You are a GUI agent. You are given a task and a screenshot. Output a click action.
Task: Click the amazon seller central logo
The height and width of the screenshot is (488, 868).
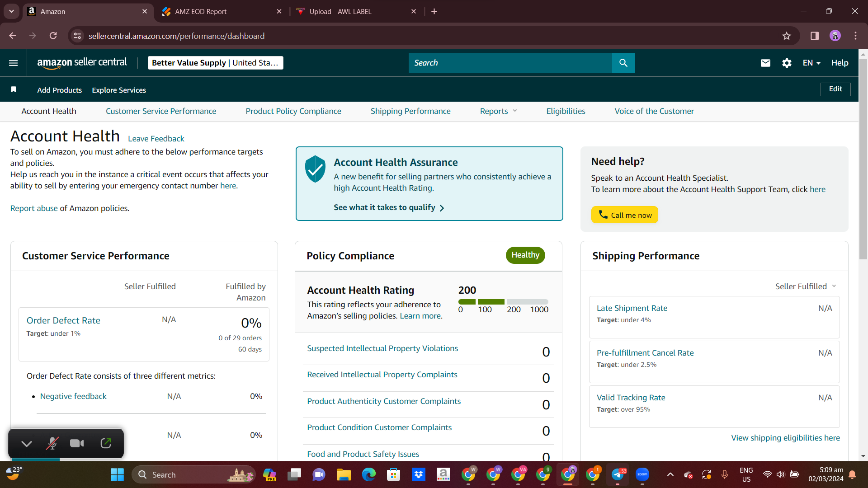[x=82, y=63]
